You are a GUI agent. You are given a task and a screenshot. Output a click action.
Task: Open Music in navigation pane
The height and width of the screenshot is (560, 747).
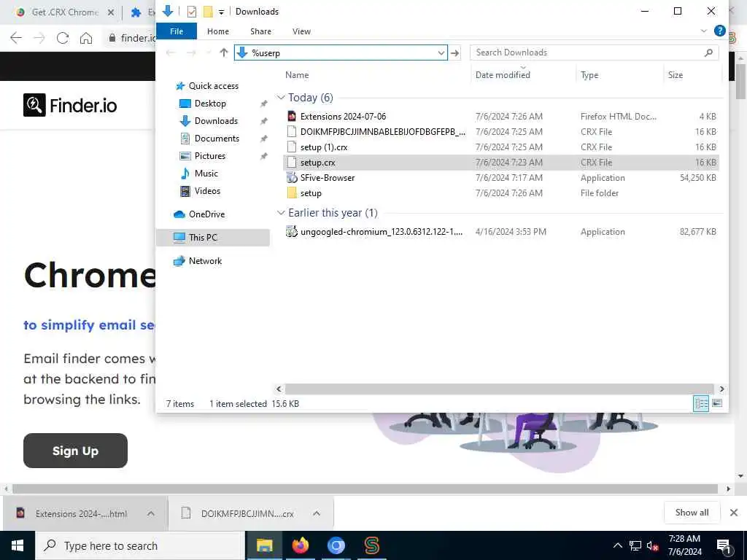pyautogui.click(x=206, y=174)
